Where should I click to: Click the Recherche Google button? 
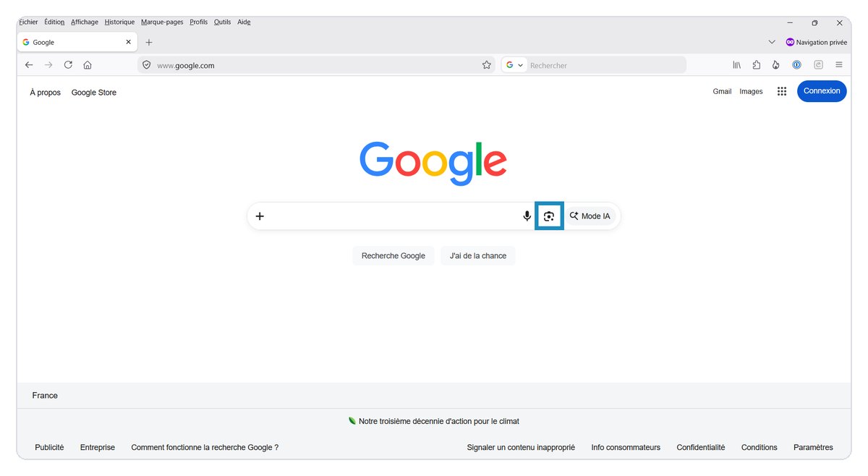click(393, 255)
